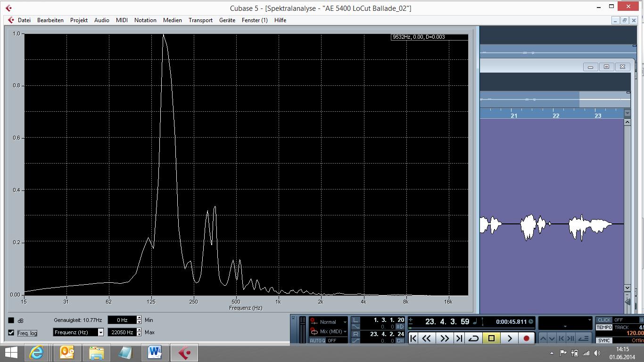Click the left locator L button
The image size is (644, 362).
[x=356, y=320]
